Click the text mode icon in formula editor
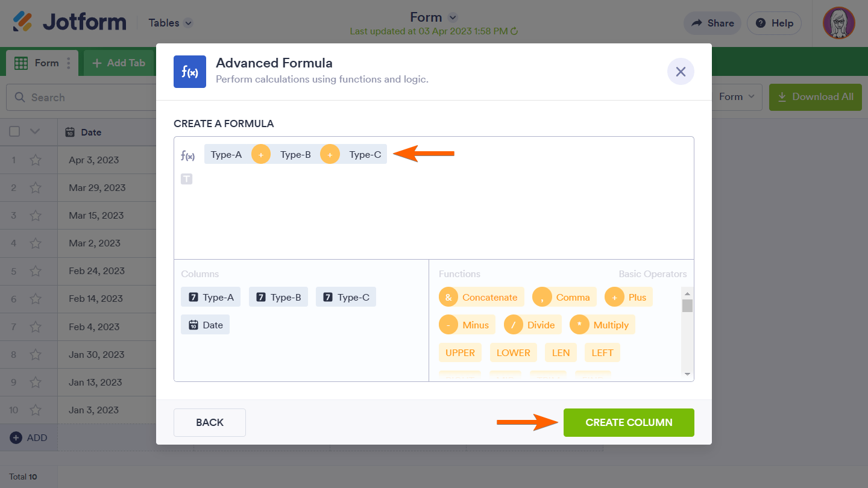 [187, 179]
